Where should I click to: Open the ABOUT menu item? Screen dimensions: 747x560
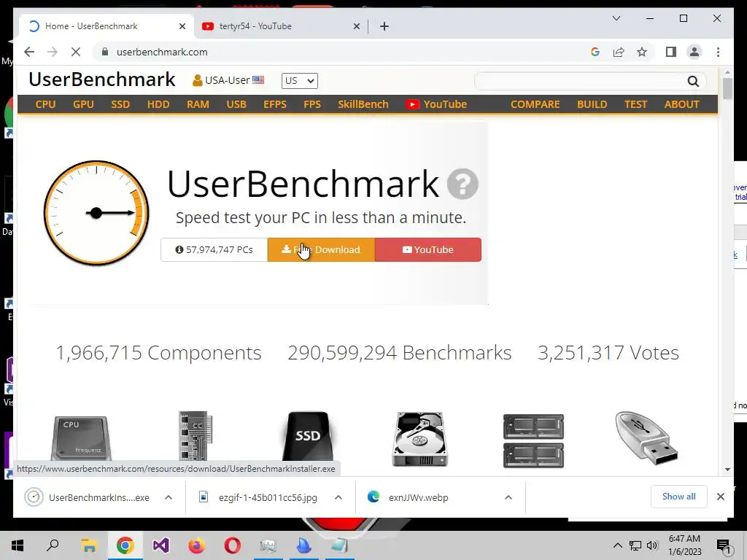click(x=682, y=104)
